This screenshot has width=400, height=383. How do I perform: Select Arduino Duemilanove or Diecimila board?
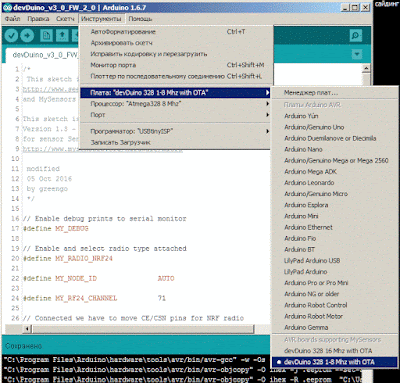335,138
